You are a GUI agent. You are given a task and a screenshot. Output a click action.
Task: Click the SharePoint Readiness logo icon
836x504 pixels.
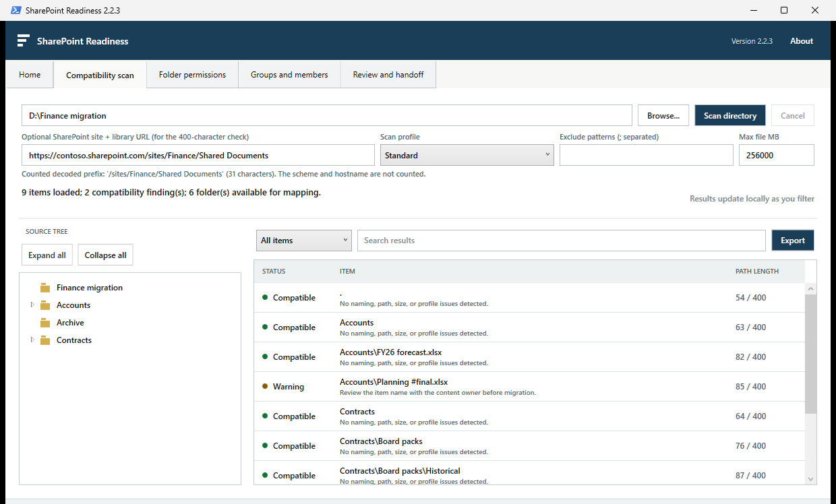coord(23,40)
